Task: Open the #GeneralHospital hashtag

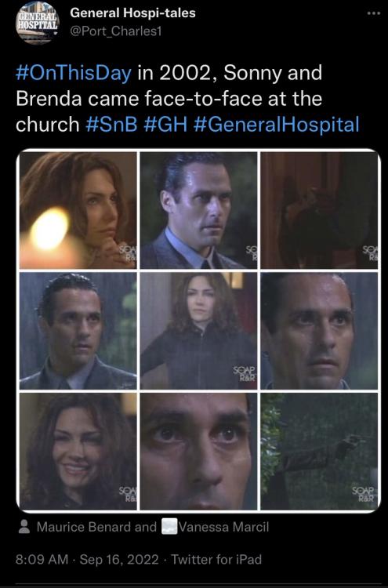Action: [276, 125]
